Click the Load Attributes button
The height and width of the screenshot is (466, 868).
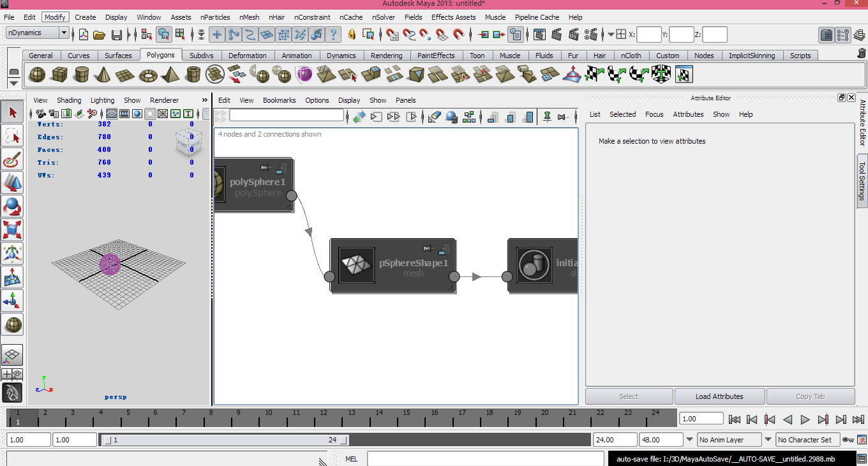[719, 396]
